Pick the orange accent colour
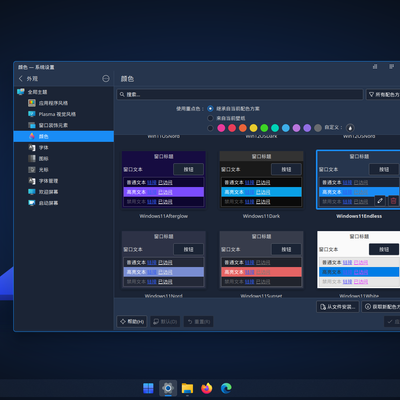The height and width of the screenshot is (400, 400). [x=243, y=128]
